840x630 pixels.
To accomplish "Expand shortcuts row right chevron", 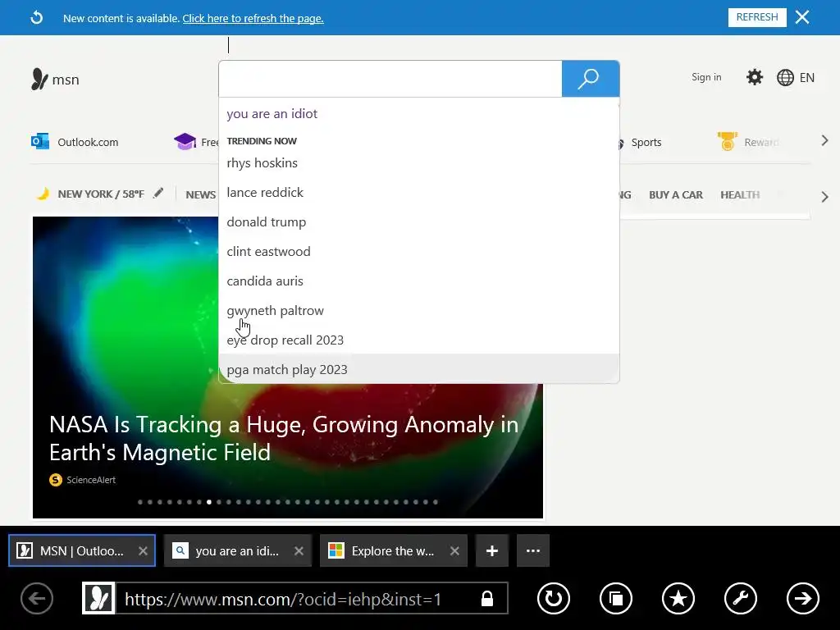I will pos(824,141).
